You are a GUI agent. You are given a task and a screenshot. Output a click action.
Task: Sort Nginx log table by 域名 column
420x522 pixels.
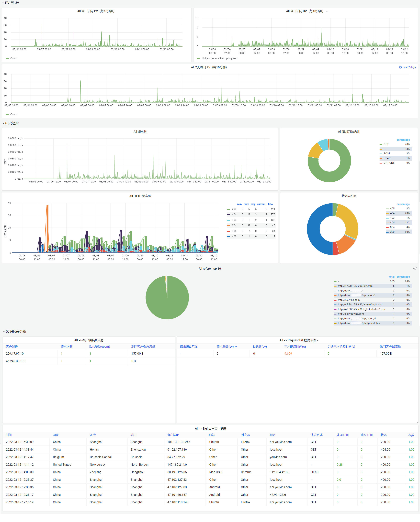pyautogui.click(x=273, y=435)
